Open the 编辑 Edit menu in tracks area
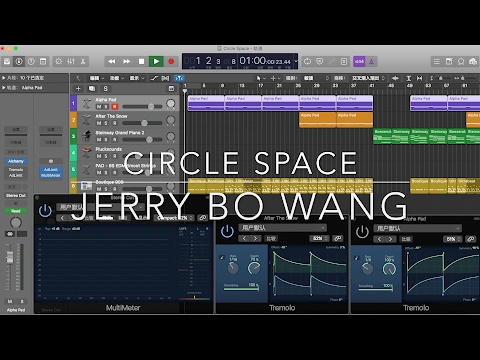 coord(96,78)
